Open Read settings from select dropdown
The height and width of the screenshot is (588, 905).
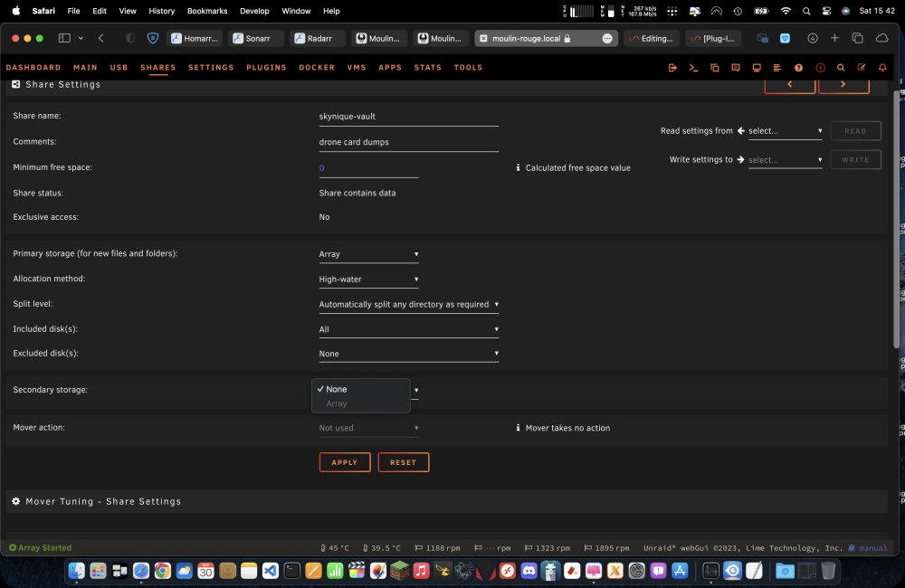click(786, 131)
